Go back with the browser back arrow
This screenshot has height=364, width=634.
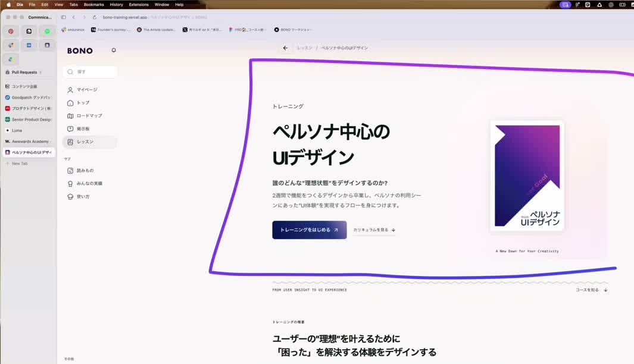click(x=74, y=17)
